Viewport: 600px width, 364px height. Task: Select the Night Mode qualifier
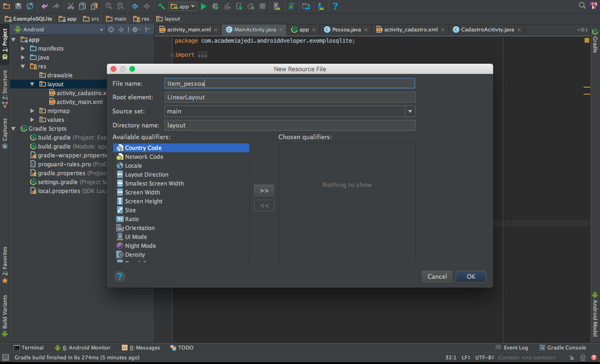point(140,246)
